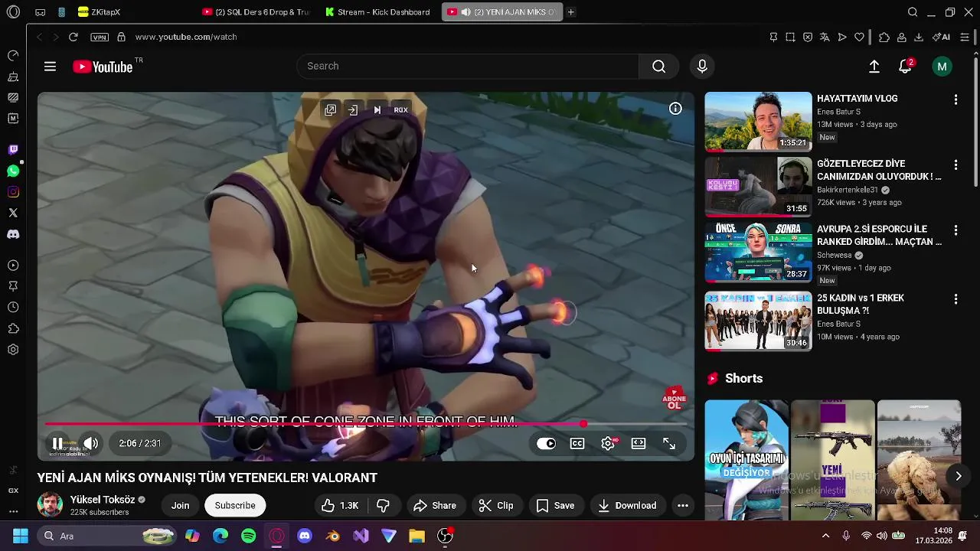Switch the player to theater mode

point(638,443)
